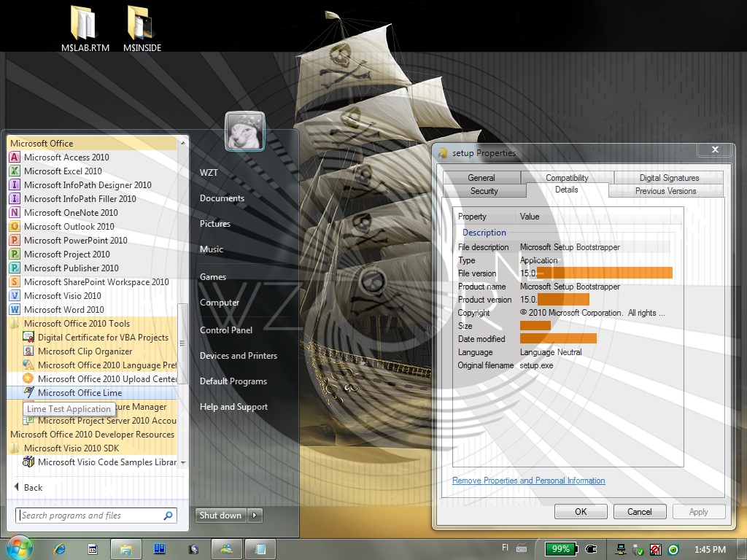Click the programs list scrollbar thumb
Viewport: 747px width, 560px height.
[x=182, y=343]
